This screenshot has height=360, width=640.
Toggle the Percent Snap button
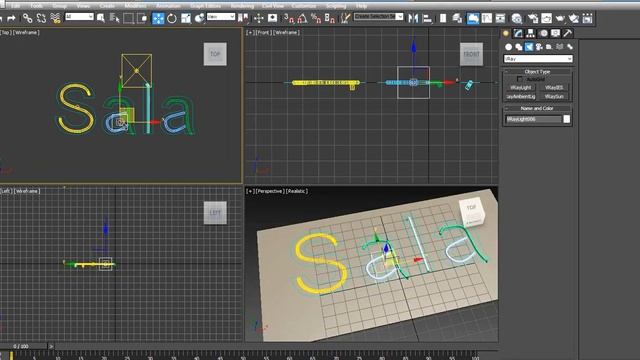click(x=316, y=18)
